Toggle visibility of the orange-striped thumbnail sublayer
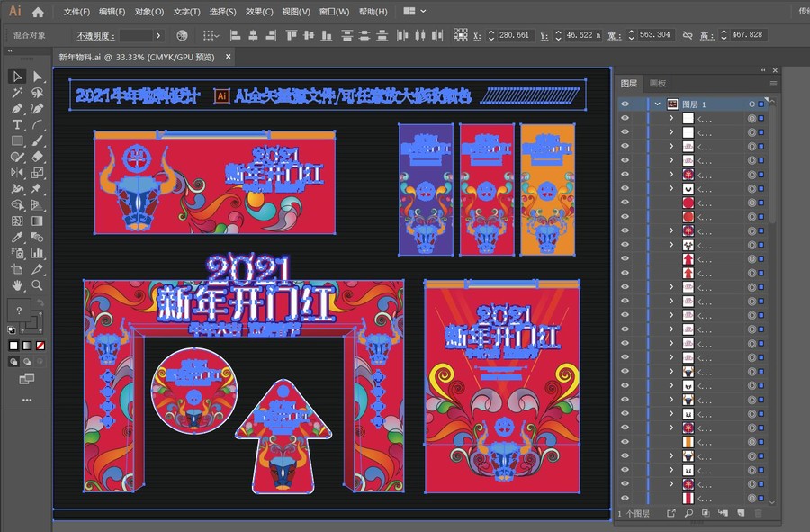Image resolution: width=810 pixels, height=532 pixels. coord(625,442)
